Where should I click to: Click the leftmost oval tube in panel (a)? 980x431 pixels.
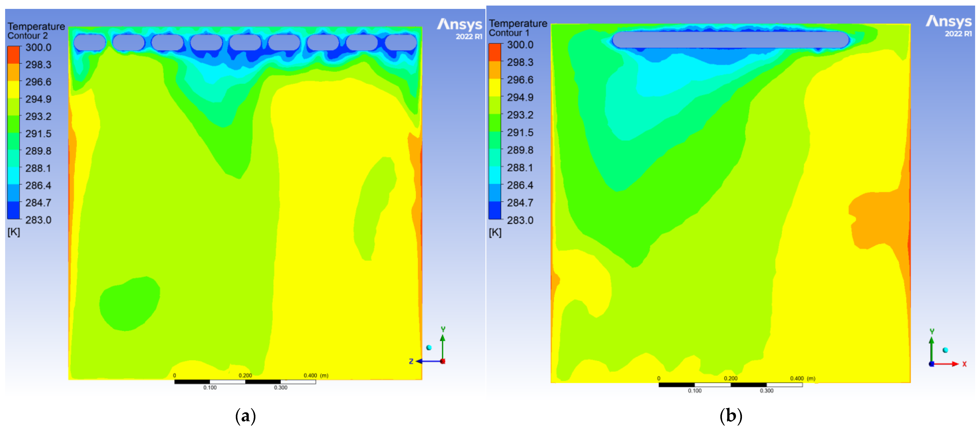[x=90, y=42]
